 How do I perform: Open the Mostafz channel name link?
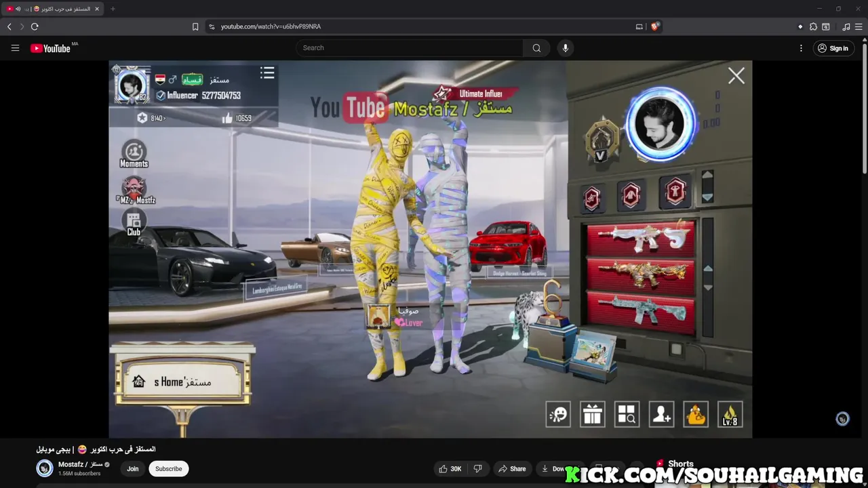pos(80,464)
